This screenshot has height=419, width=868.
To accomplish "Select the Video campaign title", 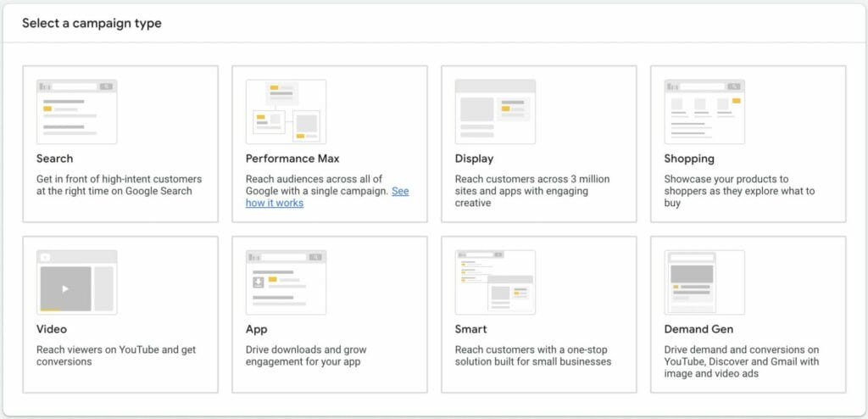I will (52, 329).
